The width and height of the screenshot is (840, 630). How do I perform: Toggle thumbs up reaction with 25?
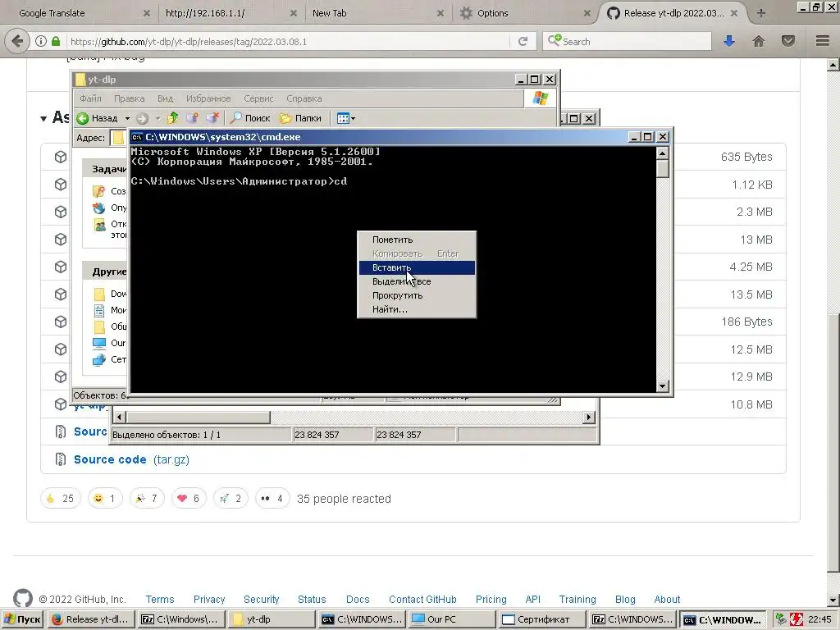pyautogui.click(x=61, y=499)
